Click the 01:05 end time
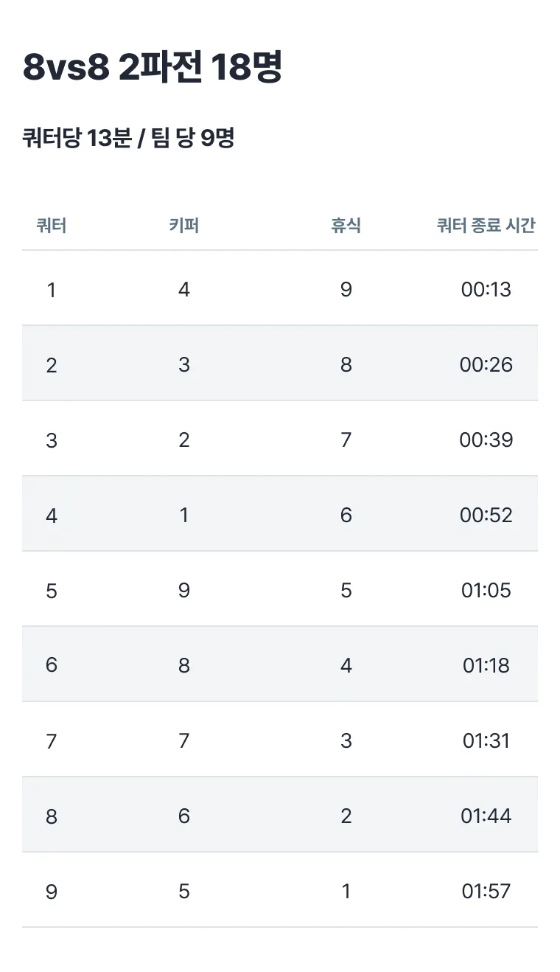 [x=486, y=590]
